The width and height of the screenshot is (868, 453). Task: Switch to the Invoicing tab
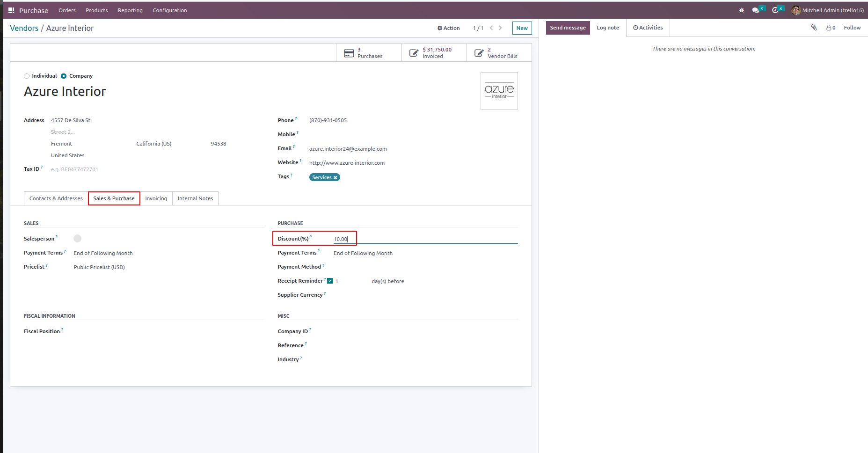pos(156,198)
